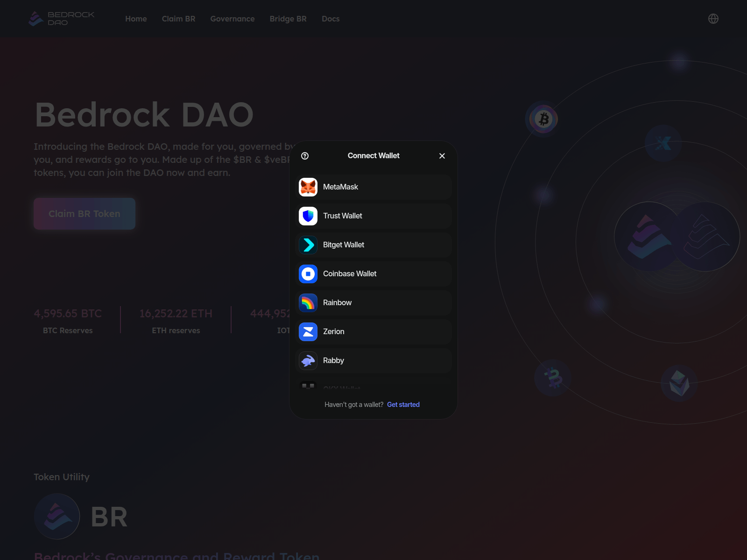Viewport: 747px width, 560px height.
Task: Select the Rabby wallet entry
Action: (x=373, y=361)
